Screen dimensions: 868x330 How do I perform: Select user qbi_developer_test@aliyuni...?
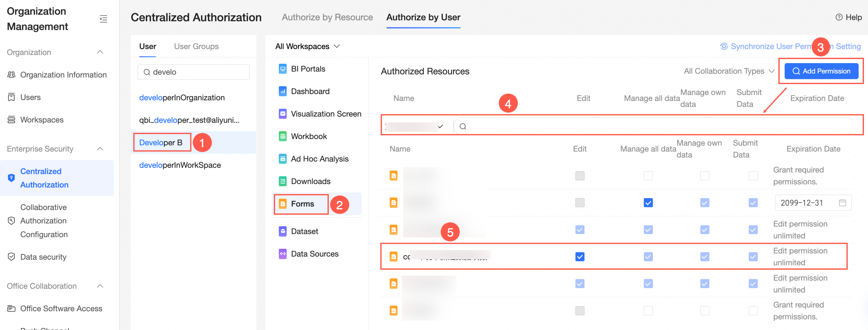tap(190, 120)
